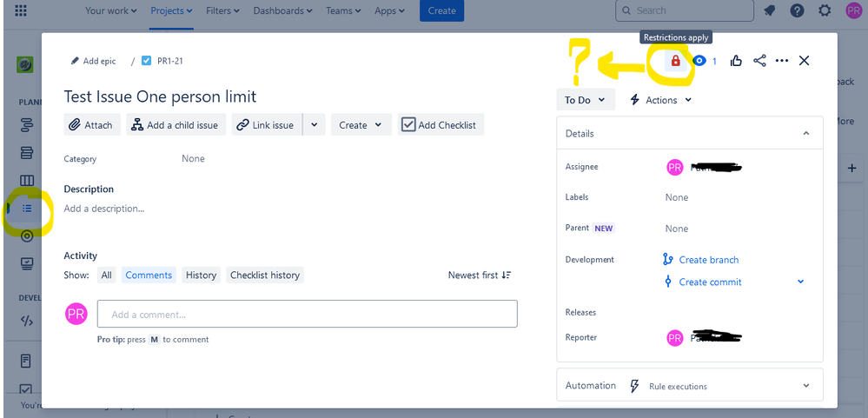The width and height of the screenshot is (868, 418).
Task: Open the Your work menu
Action: (111, 10)
